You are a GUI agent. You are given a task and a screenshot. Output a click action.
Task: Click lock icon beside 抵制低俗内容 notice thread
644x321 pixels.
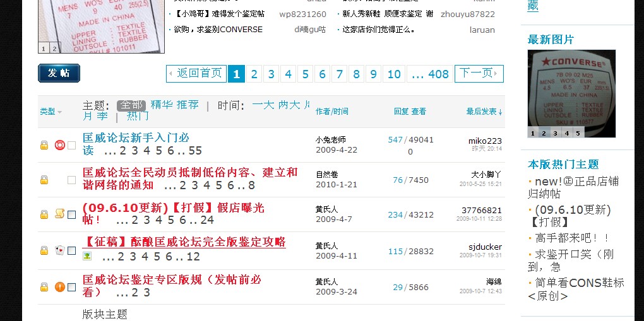click(x=44, y=180)
